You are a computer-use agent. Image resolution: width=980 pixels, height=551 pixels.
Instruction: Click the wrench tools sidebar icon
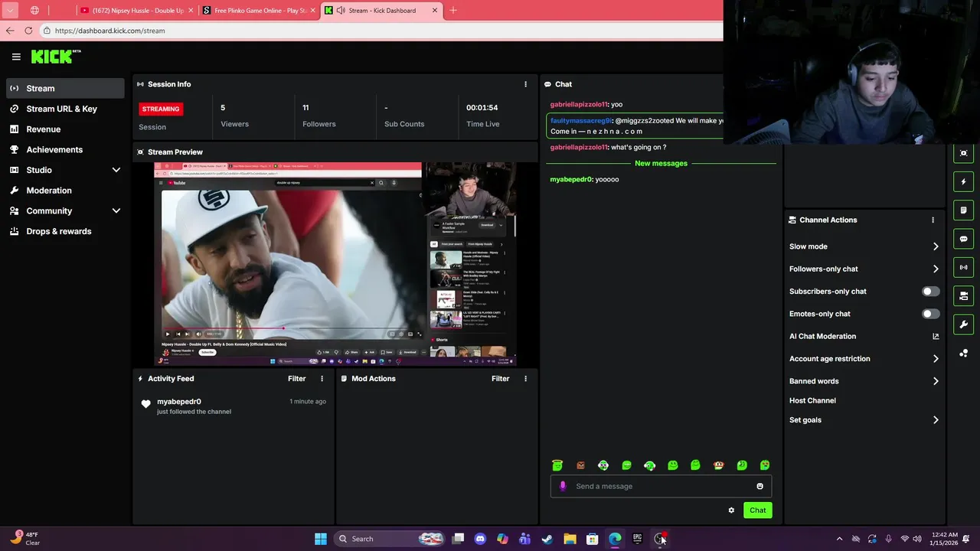click(963, 324)
